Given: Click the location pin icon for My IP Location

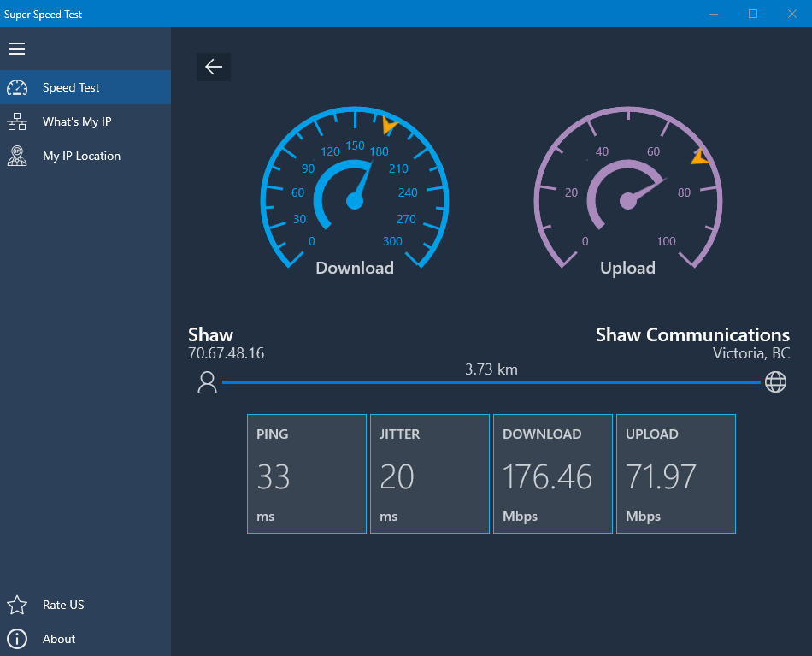Looking at the screenshot, I should (x=17, y=156).
